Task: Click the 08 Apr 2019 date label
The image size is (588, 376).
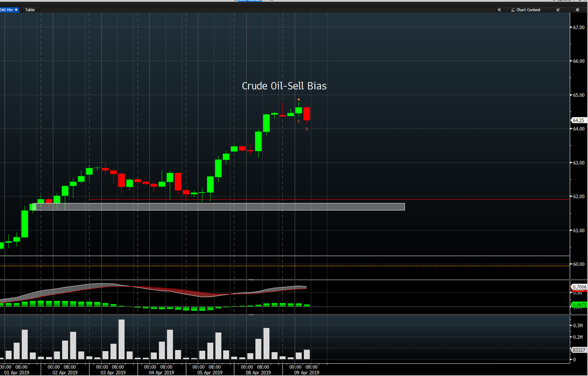Action: coord(259,372)
